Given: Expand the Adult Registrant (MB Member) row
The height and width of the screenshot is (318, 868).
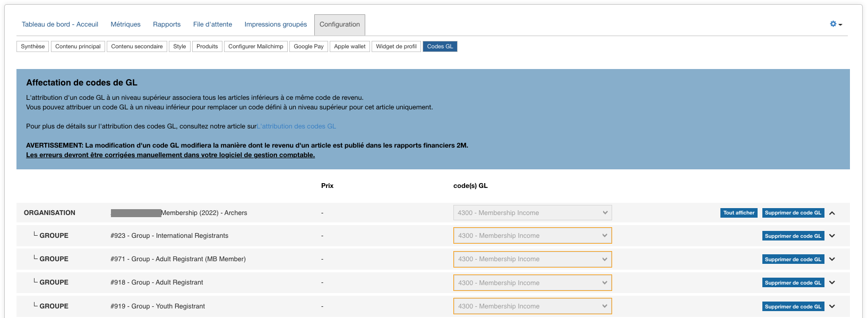Looking at the screenshot, I should (832, 259).
